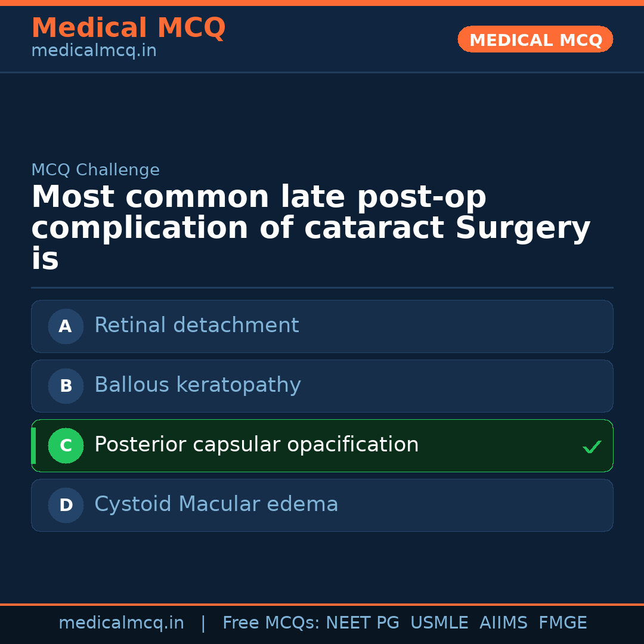Select the circular A letter badge
This screenshot has width=644, height=644.
(66, 326)
